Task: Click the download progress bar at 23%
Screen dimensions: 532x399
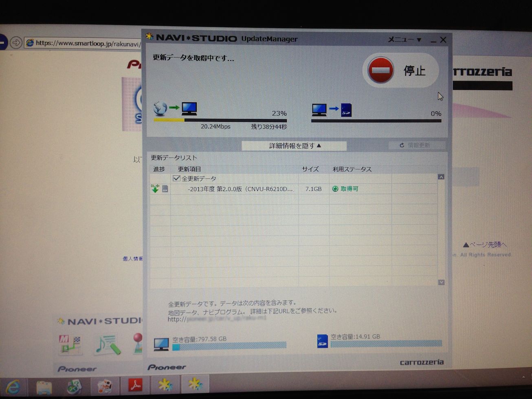Action: click(x=220, y=120)
